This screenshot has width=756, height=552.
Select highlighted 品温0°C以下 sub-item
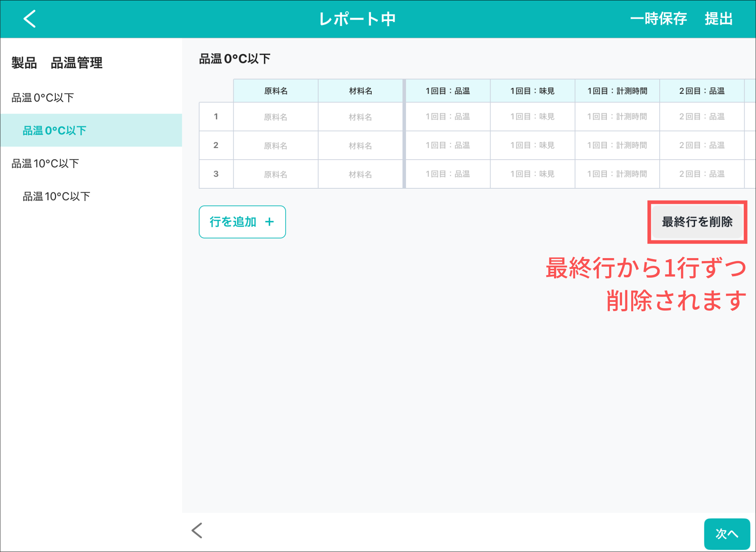click(x=55, y=130)
